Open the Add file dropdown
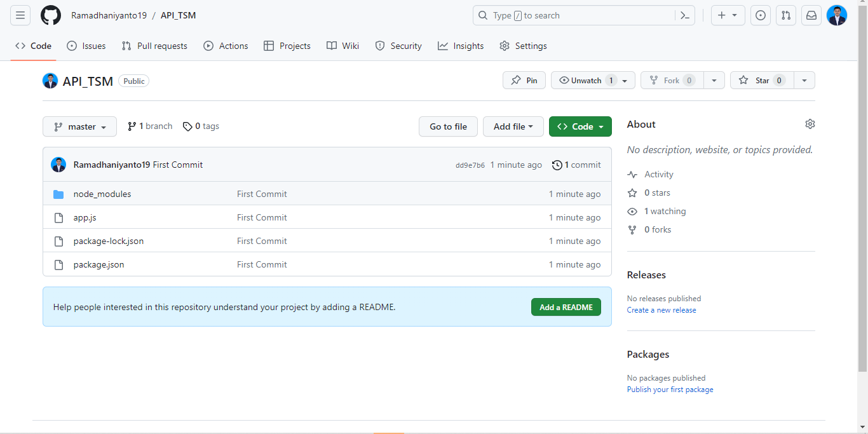Viewport: 868px width, 434px height. click(513, 126)
